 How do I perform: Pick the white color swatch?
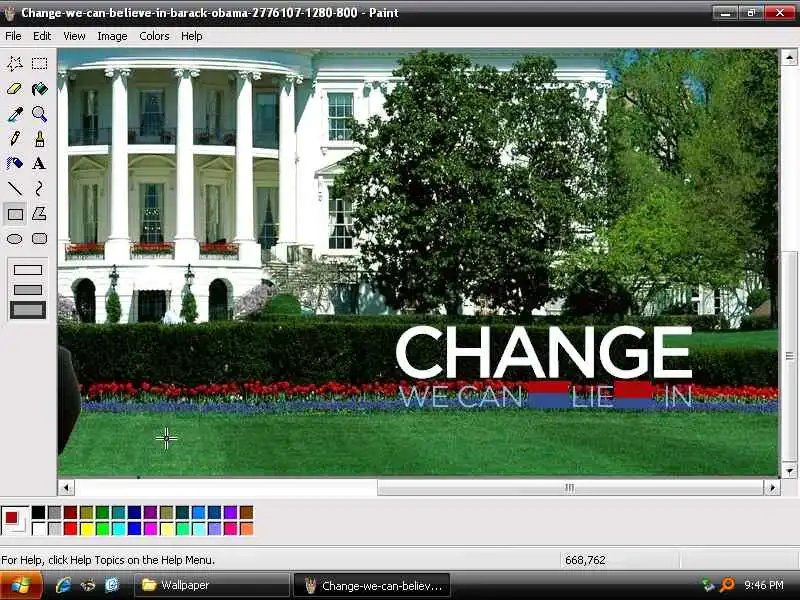pos(39,529)
